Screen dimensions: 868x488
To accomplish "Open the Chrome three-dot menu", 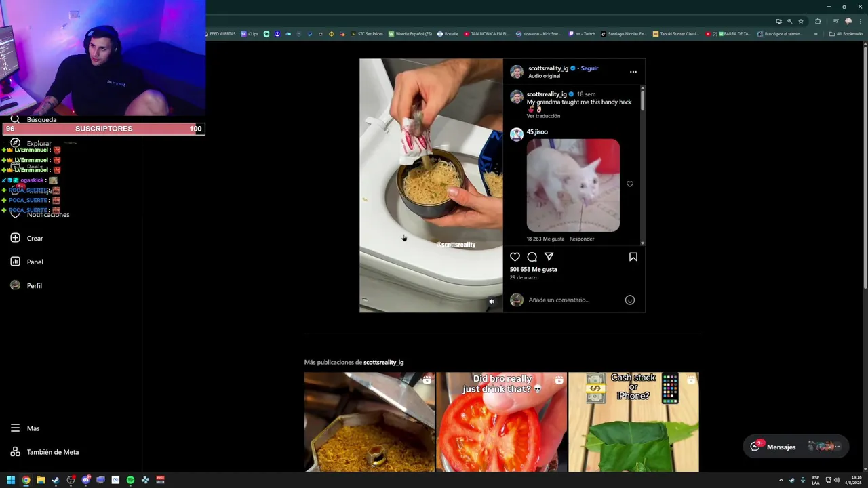I will [x=859, y=21].
